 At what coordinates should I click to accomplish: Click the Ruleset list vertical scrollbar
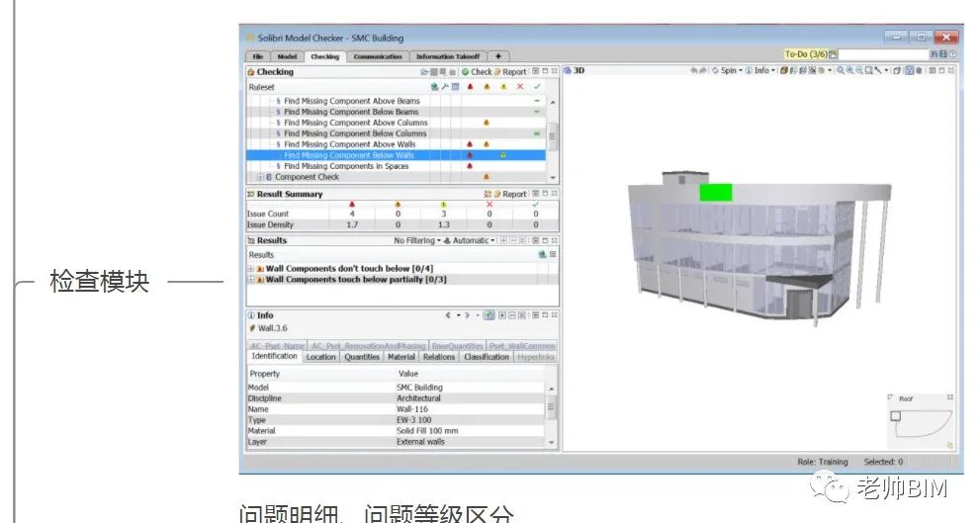pos(553,138)
